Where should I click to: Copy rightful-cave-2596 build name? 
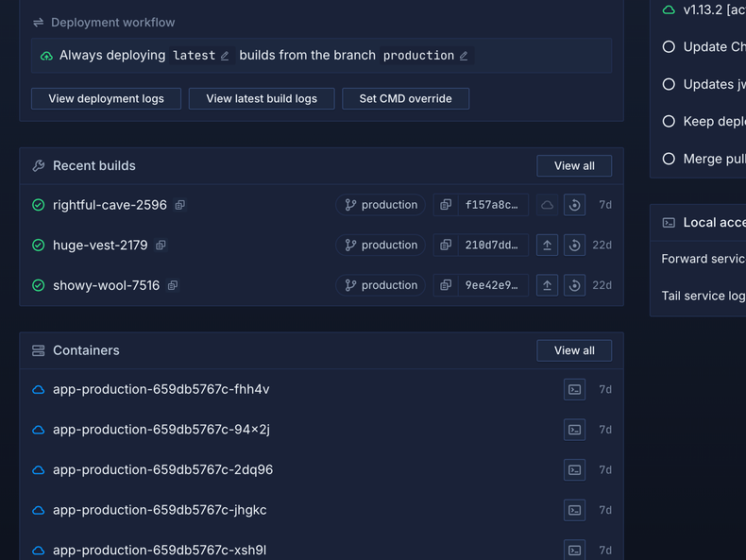(x=180, y=205)
